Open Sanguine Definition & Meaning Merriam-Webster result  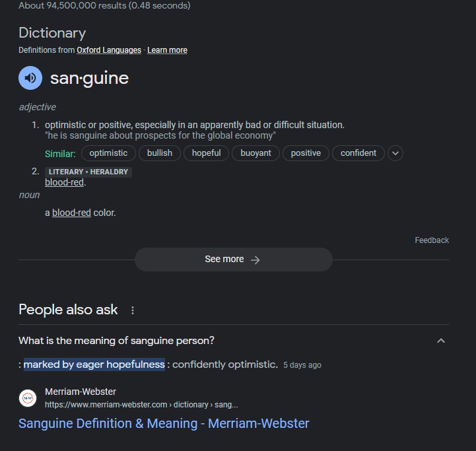164,423
